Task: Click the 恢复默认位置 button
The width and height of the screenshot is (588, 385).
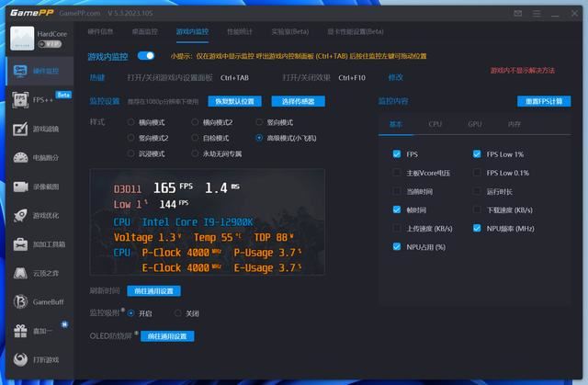Action: 234,101
